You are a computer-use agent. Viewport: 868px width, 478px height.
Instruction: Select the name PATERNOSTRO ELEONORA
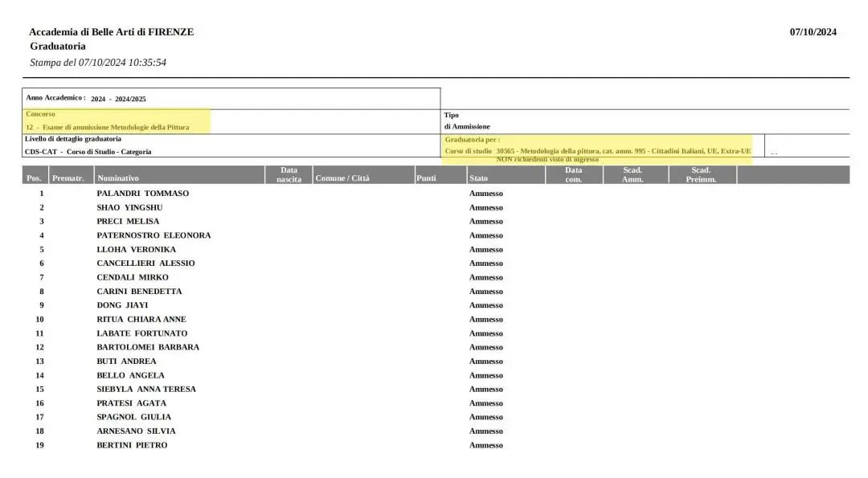[x=154, y=235]
